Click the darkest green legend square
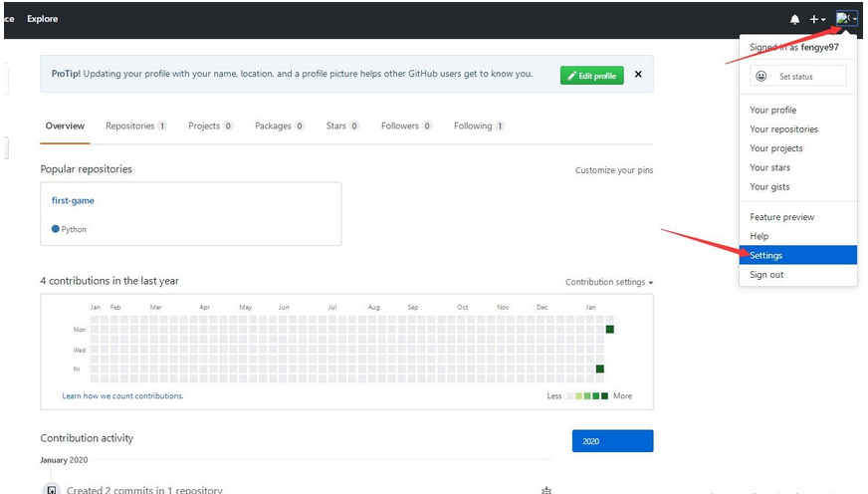 [x=604, y=396]
